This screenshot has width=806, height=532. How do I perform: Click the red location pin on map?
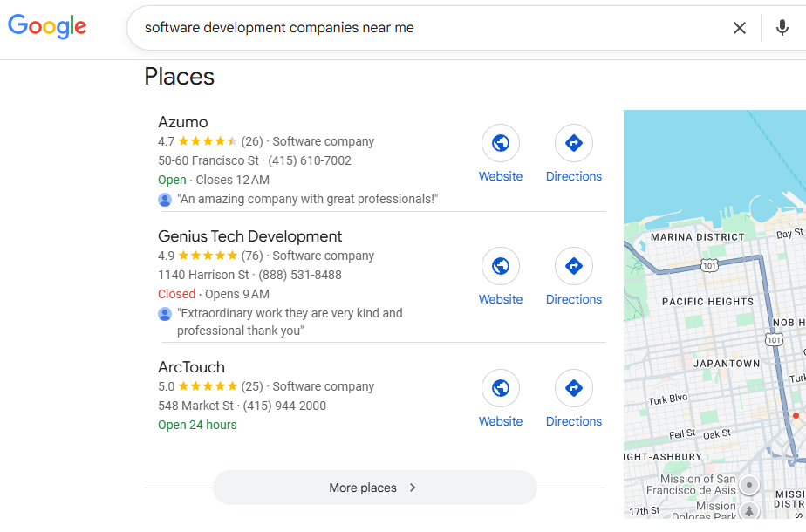pos(796,415)
